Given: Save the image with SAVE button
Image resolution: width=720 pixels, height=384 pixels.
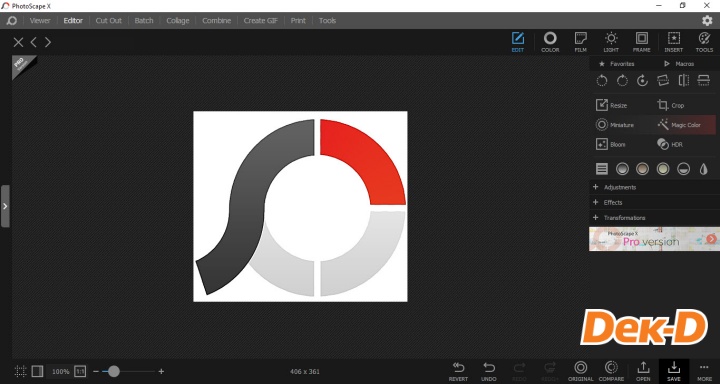Looking at the screenshot, I should pyautogui.click(x=674, y=371).
